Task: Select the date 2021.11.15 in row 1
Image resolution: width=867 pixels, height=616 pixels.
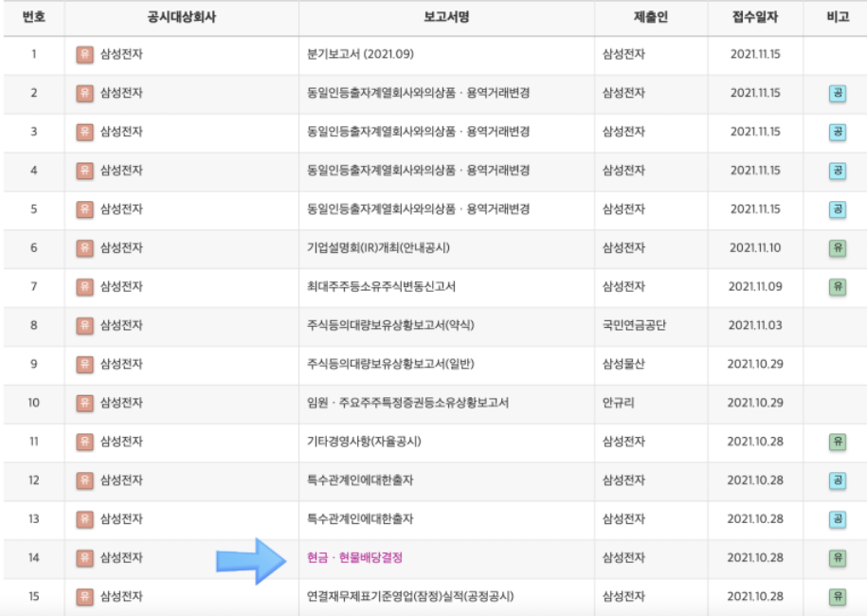Action: (x=755, y=54)
